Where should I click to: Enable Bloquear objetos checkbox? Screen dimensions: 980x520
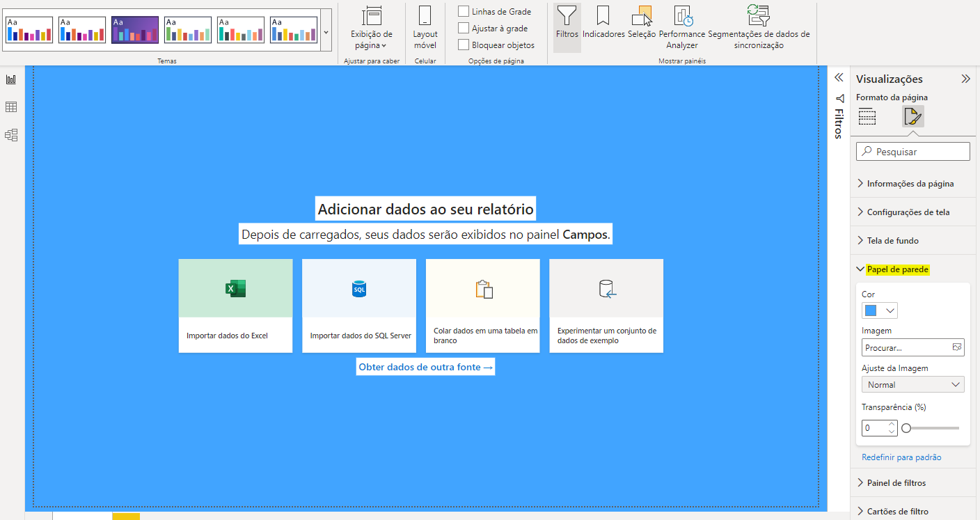464,45
